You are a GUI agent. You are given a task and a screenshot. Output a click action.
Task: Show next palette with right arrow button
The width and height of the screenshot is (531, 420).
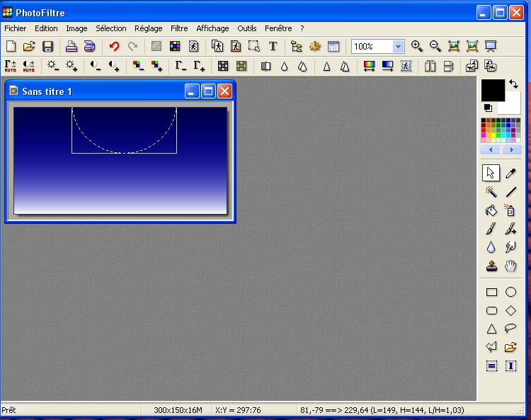511,149
